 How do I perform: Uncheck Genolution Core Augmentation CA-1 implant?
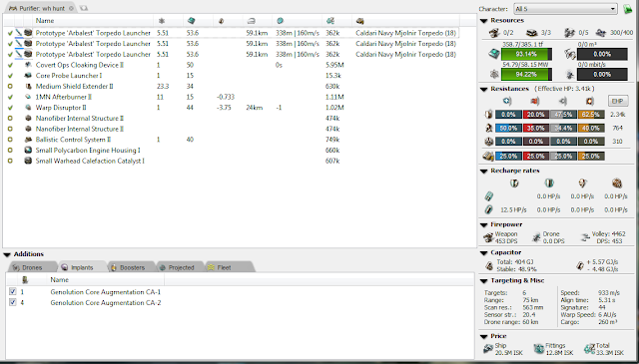click(13, 291)
